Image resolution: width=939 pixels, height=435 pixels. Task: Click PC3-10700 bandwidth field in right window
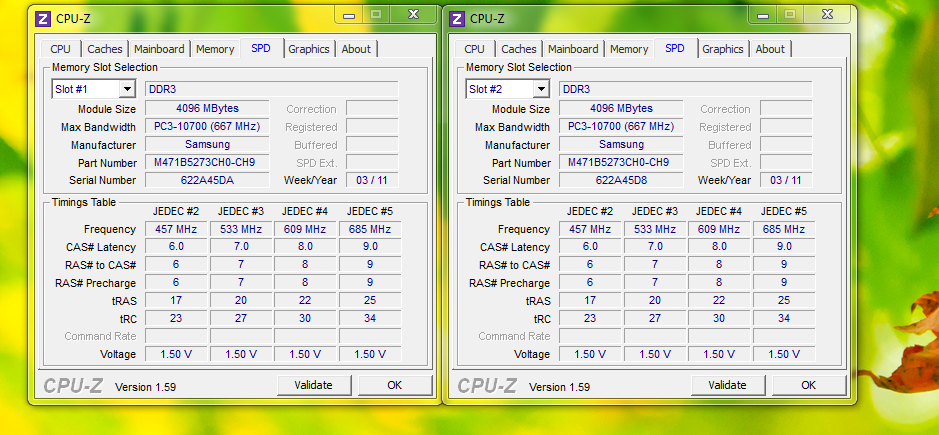tap(621, 126)
